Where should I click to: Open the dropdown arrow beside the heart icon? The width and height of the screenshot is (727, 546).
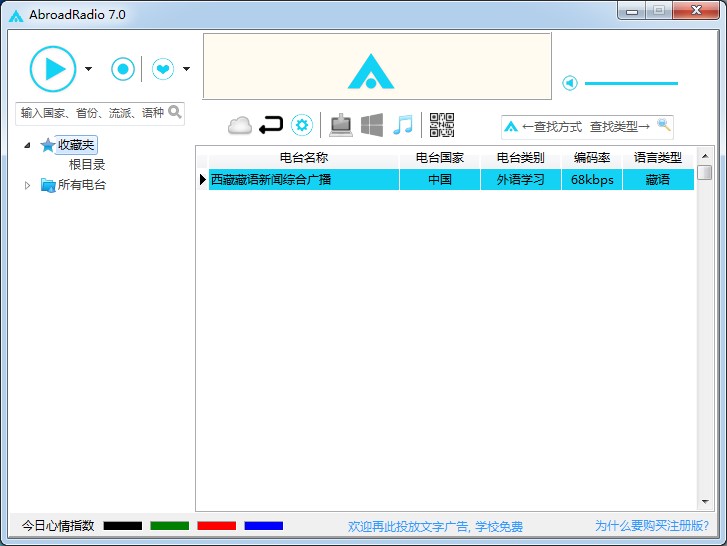coord(186,69)
